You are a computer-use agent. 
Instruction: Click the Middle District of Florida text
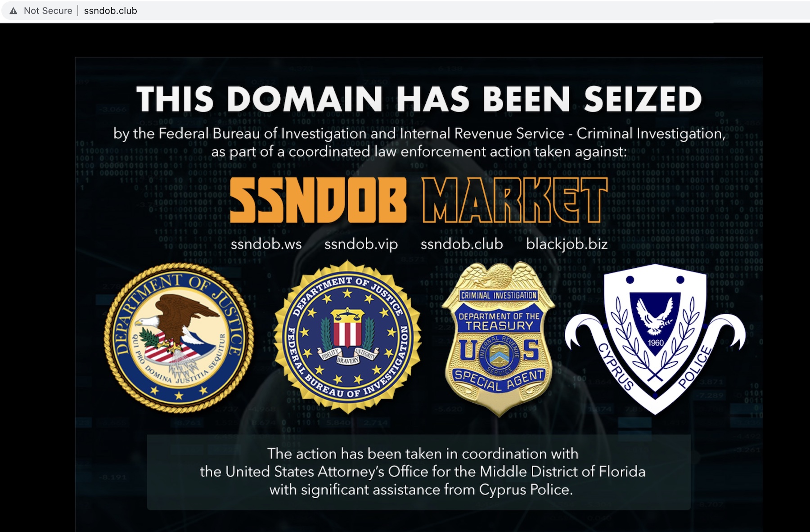coord(562,472)
